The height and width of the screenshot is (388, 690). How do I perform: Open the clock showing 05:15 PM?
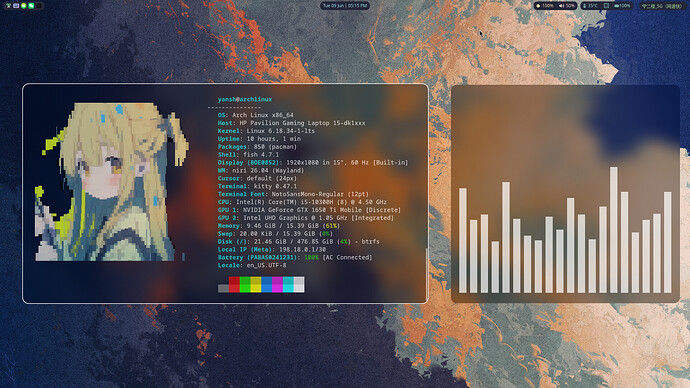pos(345,6)
